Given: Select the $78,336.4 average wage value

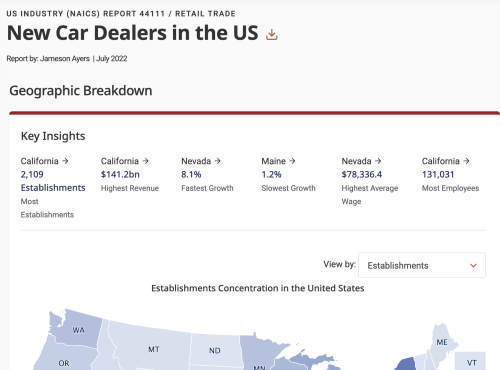Looking at the screenshot, I should coord(362,174).
